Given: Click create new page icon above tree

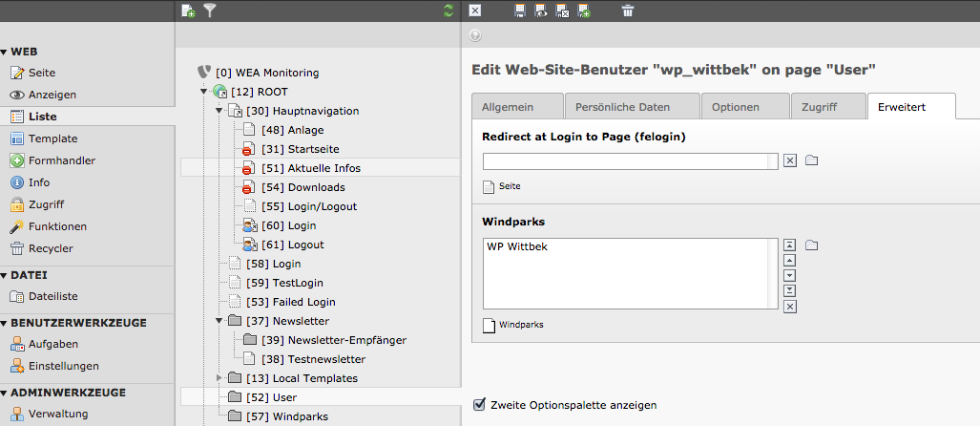Looking at the screenshot, I should click(188, 11).
